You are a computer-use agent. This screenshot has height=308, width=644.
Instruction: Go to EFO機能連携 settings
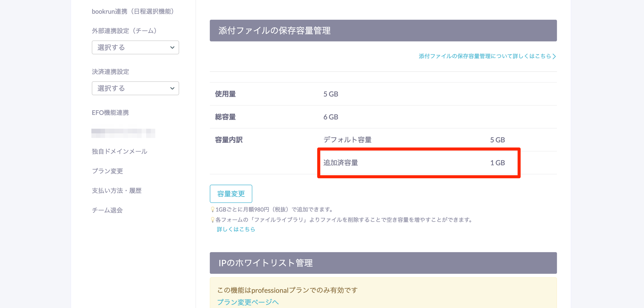pos(110,113)
